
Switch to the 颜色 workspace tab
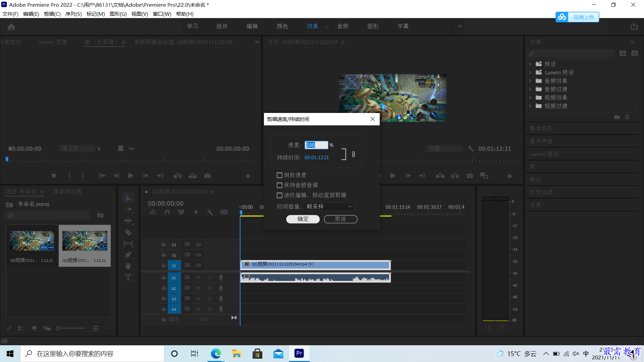pyautogui.click(x=282, y=26)
